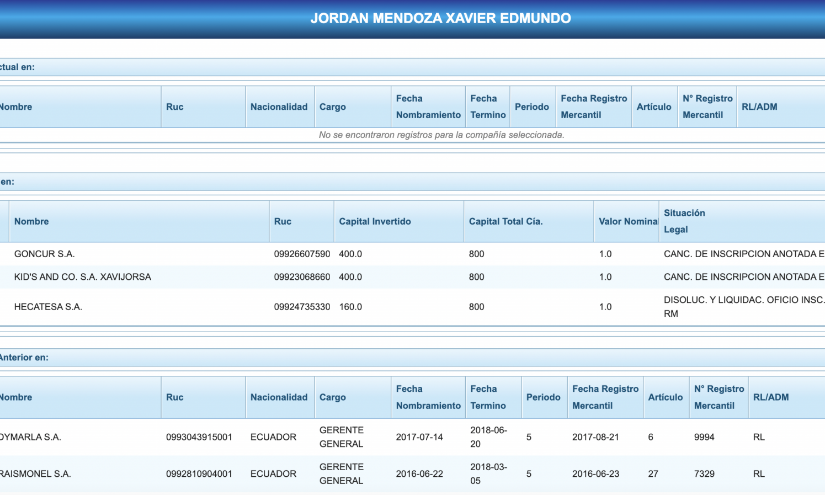Click RUC 09926607590 for GONCUR
Image resolution: width=825 pixels, height=495 pixels.
point(302,254)
